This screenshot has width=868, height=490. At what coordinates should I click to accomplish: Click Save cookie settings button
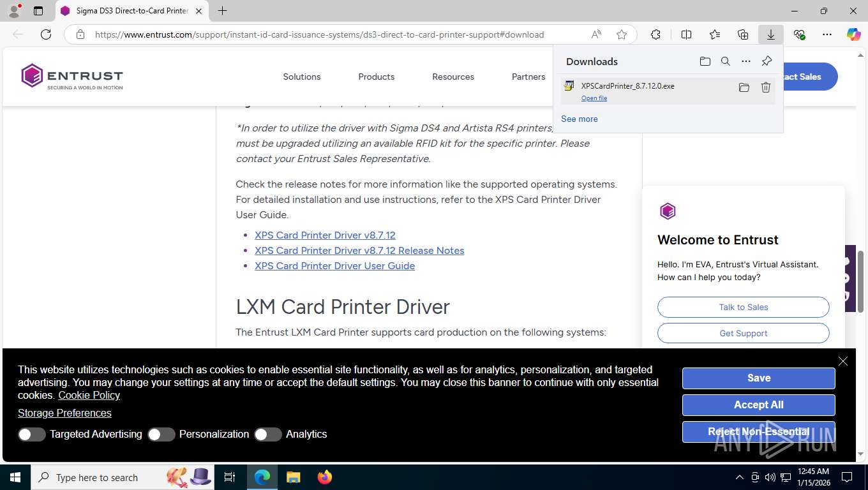coord(759,378)
